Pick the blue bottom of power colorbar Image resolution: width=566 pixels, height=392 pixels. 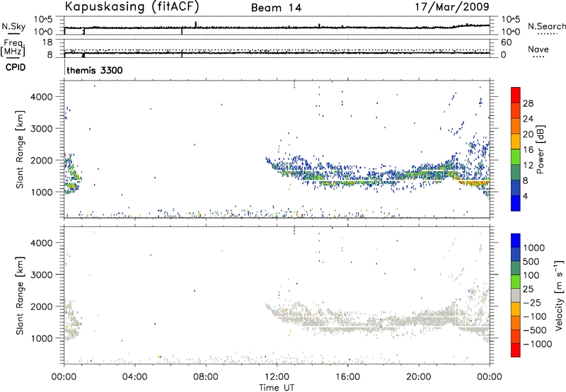(x=516, y=203)
